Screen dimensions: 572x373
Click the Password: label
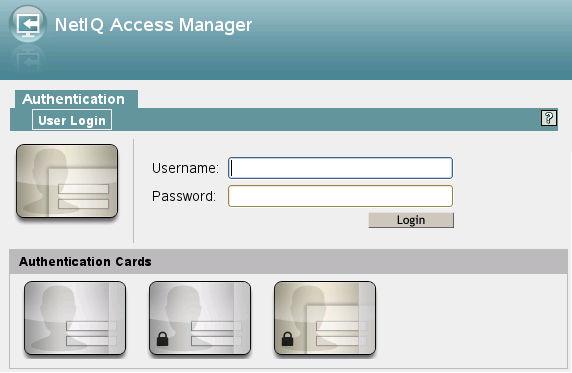(x=184, y=196)
